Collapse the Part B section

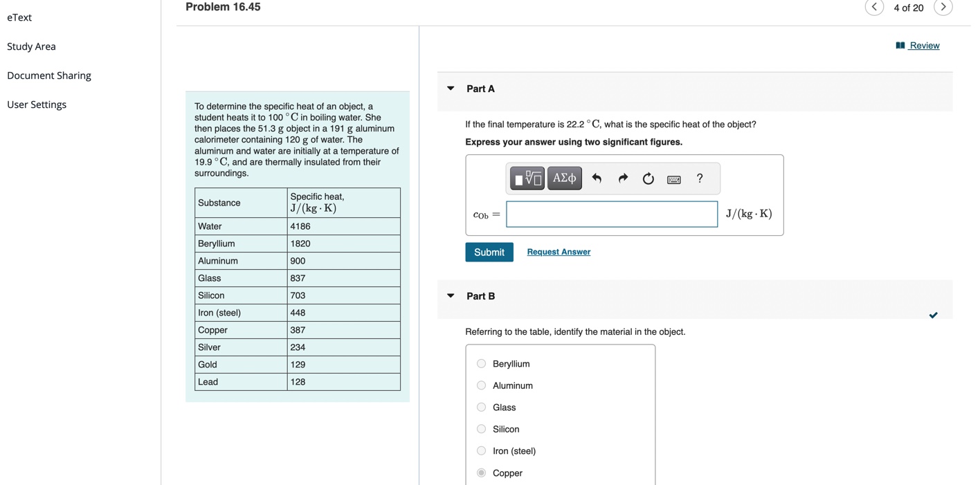point(451,295)
